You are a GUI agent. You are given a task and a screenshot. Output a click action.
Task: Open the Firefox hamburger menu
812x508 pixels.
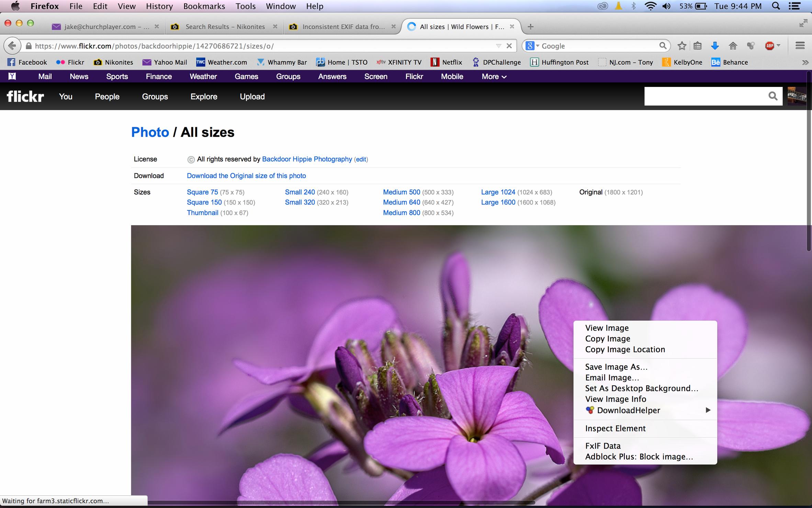pos(800,46)
